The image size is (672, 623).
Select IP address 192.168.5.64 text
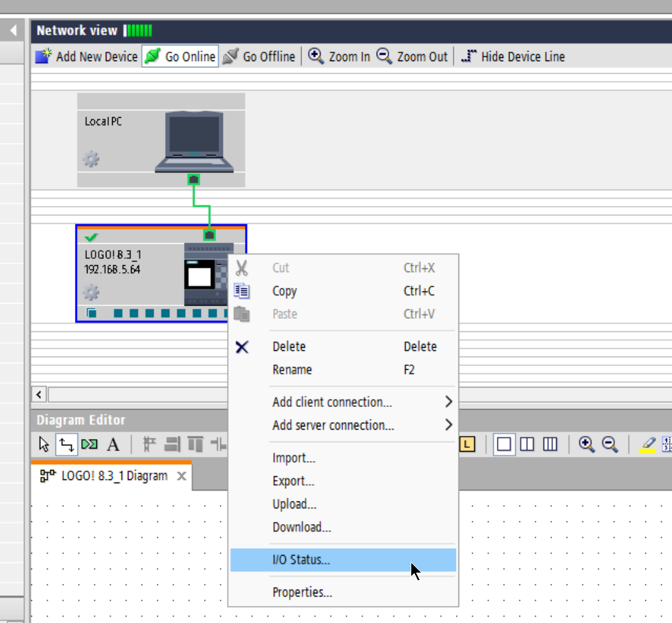coord(112,269)
